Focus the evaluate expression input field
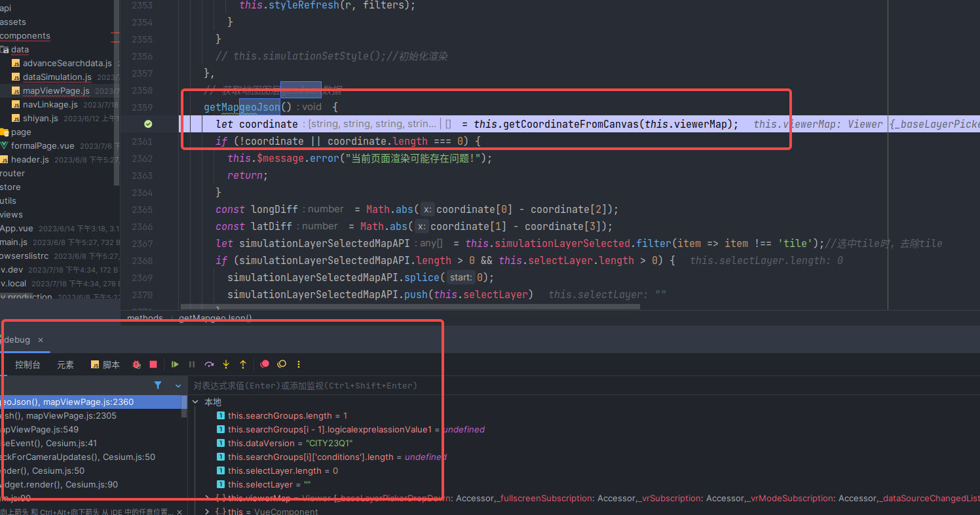This screenshot has height=515, width=980. tap(583, 386)
